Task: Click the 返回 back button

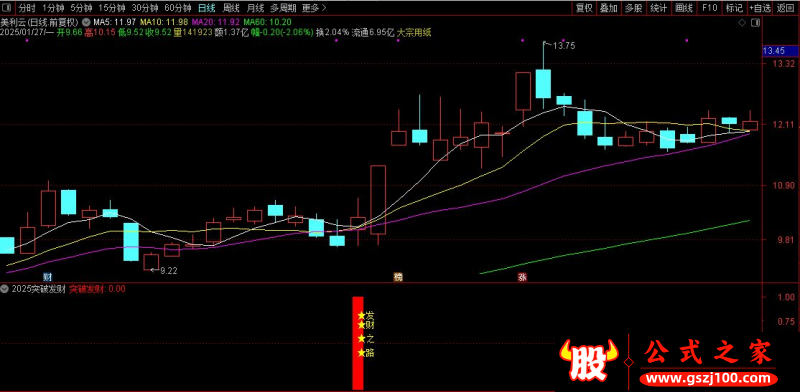Action: pyautogui.click(x=786, y=8)
